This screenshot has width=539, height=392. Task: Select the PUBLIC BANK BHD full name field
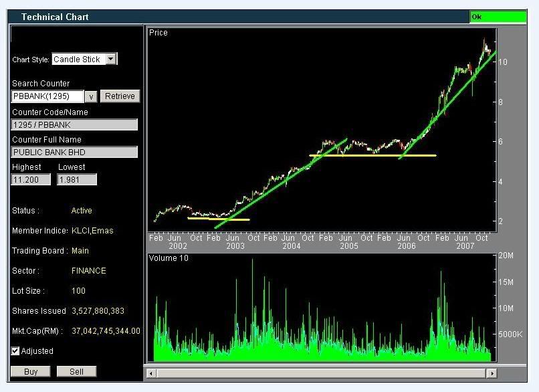coord(74,153)
